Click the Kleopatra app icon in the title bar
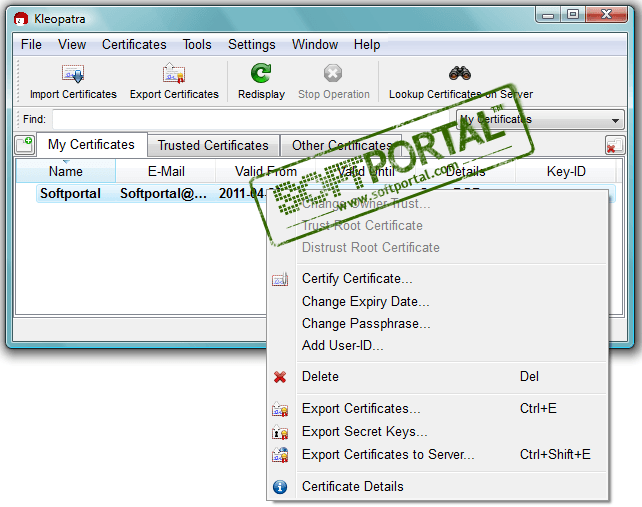 click(x=21, y=19)
